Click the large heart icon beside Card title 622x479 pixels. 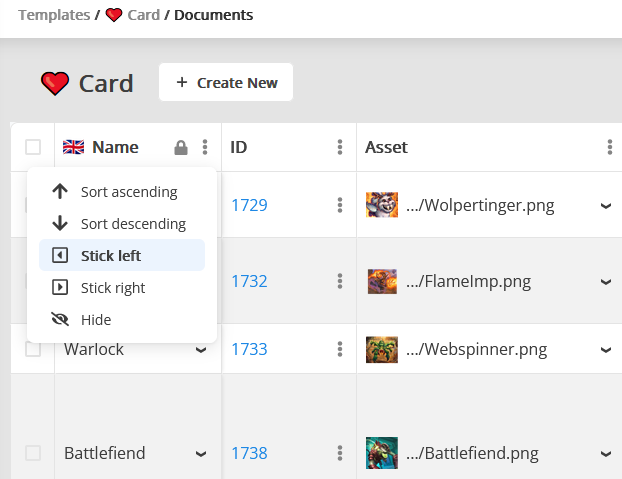(x=55, y=84)
